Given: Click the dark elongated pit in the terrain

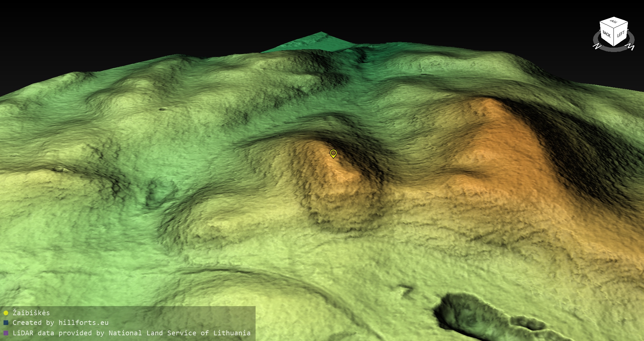Looking at the screenshot, I should coord(470,312).
